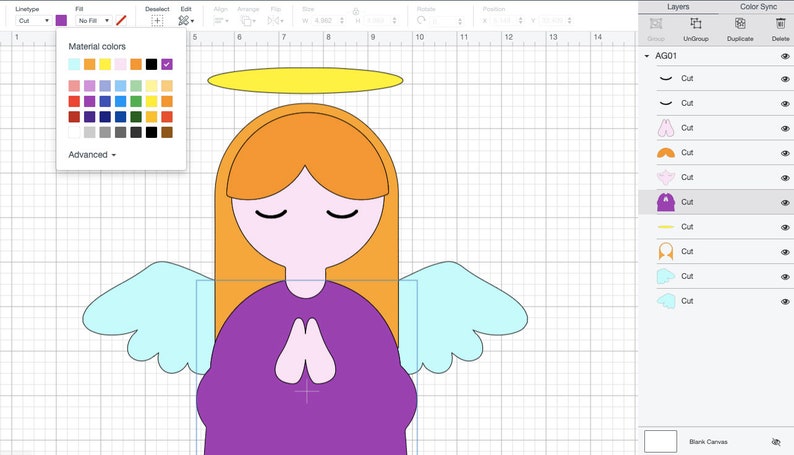Click the Duplicate icon
The height and width of the screenshot is (455, 794).
[x=740, y=23]
